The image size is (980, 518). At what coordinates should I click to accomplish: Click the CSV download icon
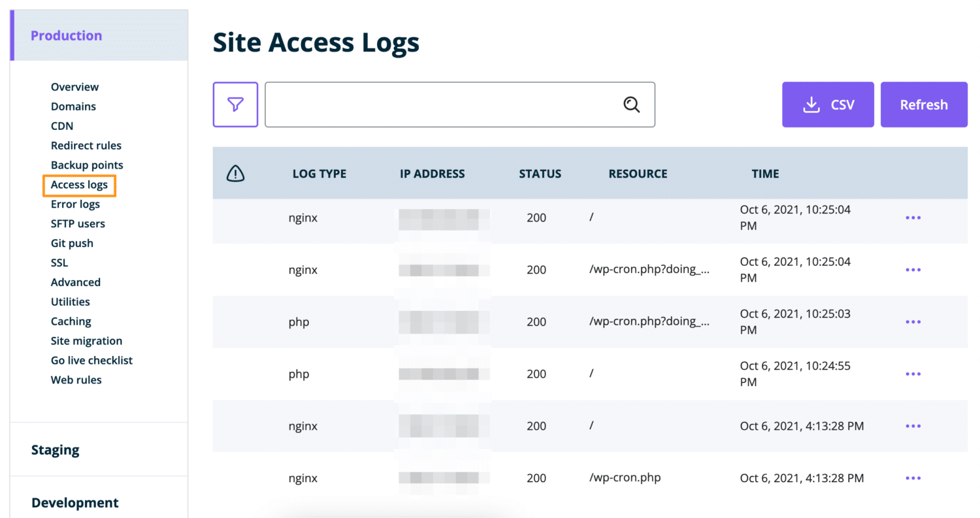[x=811, y=104]
